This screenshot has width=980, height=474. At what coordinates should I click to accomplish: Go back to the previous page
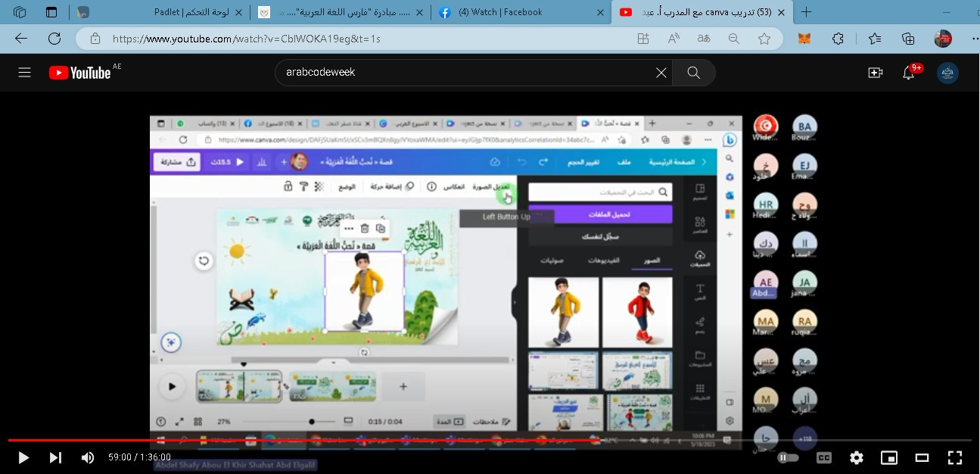[x=21, y=39]
